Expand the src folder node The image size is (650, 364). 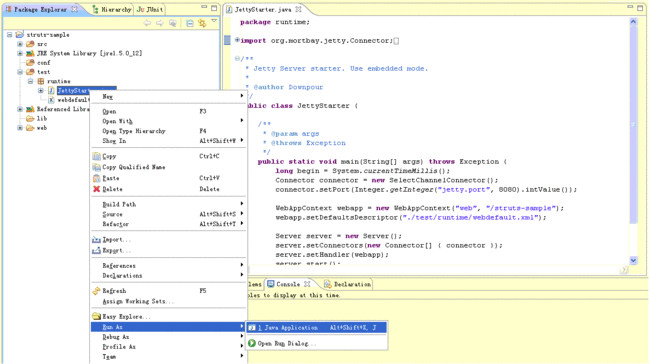(20, 44)
